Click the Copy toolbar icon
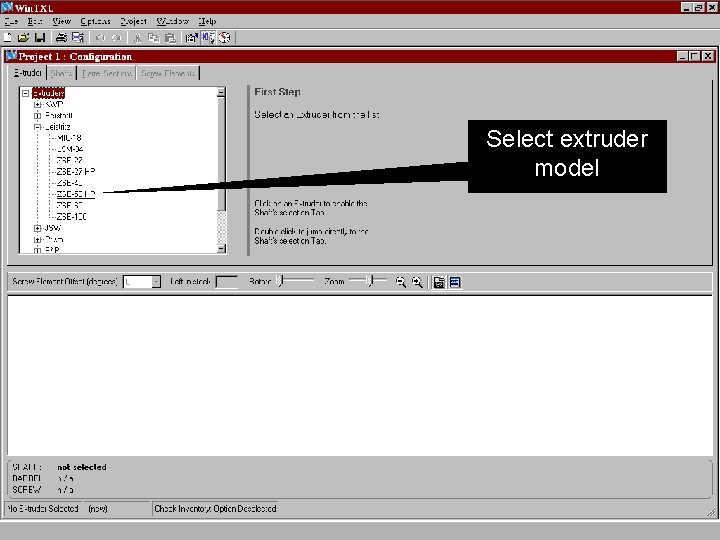The width and height of the screenshot is (720, 540). (154, 38)
